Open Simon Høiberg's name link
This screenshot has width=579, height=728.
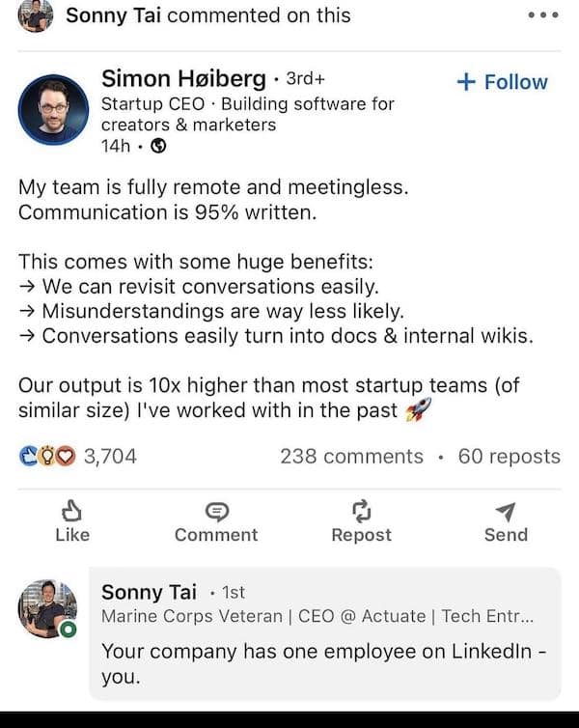(x=183, y=78)
